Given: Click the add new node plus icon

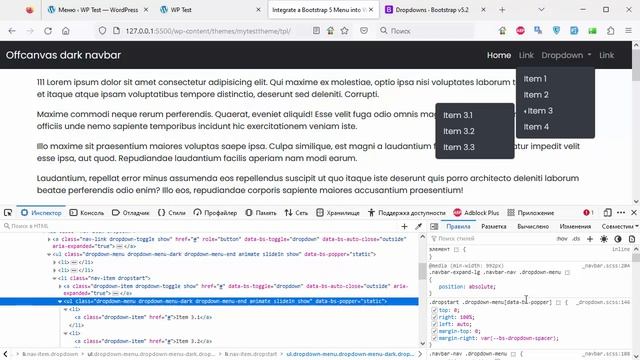Looking at the screenshot, I should click(x=404, y=226).
